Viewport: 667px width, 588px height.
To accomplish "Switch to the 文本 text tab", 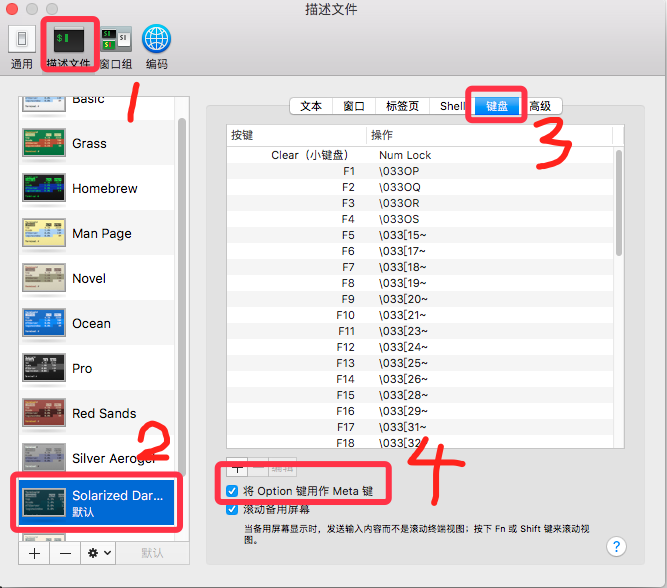I will [x=311, y=106].
